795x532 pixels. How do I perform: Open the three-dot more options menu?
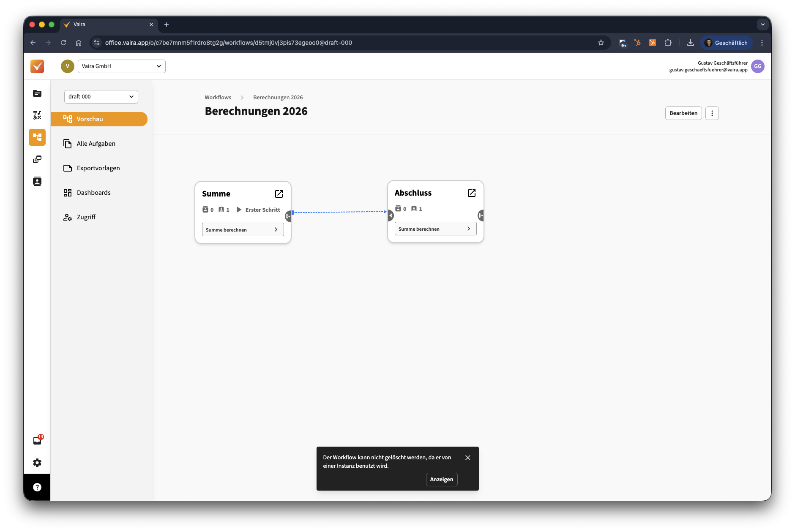click(712, 113)
